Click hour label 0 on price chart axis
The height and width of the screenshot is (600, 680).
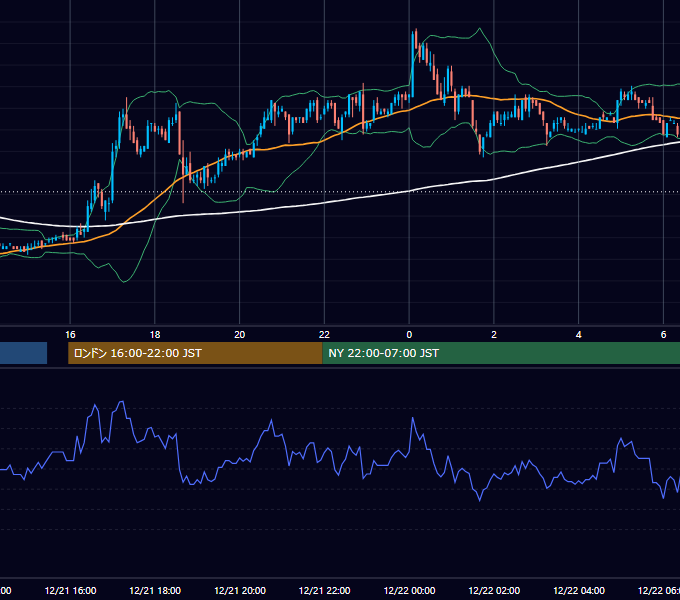pyautogui.click(x=409, y=335)
